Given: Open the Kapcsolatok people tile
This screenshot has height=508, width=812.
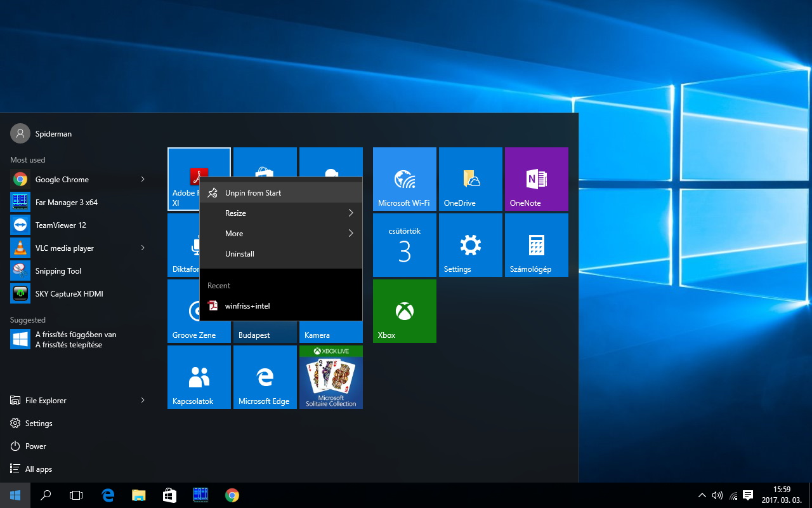Looking at the screenshot, I should 199,377.
